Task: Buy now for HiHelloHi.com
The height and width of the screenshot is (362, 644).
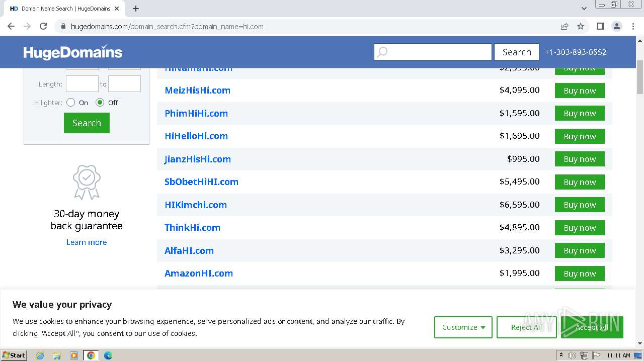Action: tap(580, 136)
